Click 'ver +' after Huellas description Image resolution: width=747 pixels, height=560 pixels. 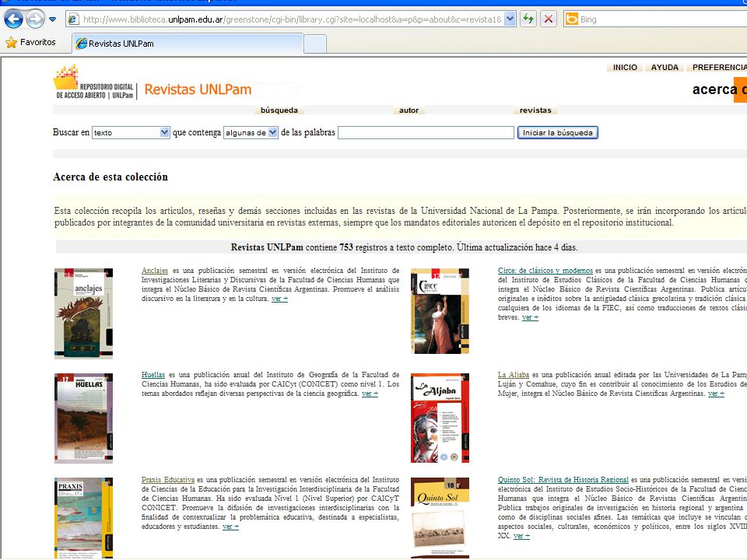[370, 394]
